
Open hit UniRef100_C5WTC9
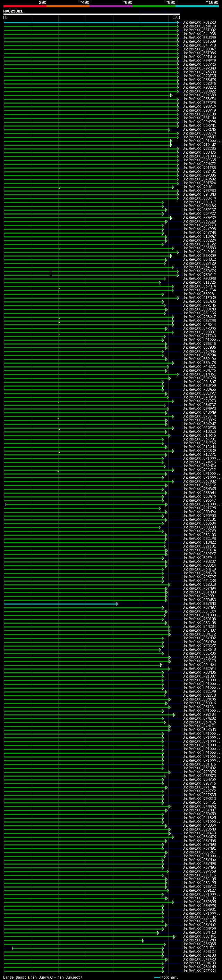point(199,26)
